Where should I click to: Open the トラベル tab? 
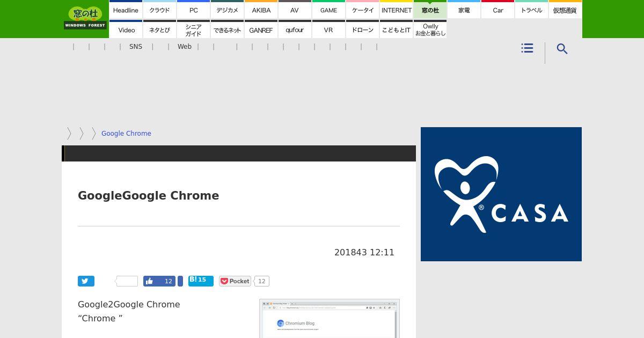(531, 10)
